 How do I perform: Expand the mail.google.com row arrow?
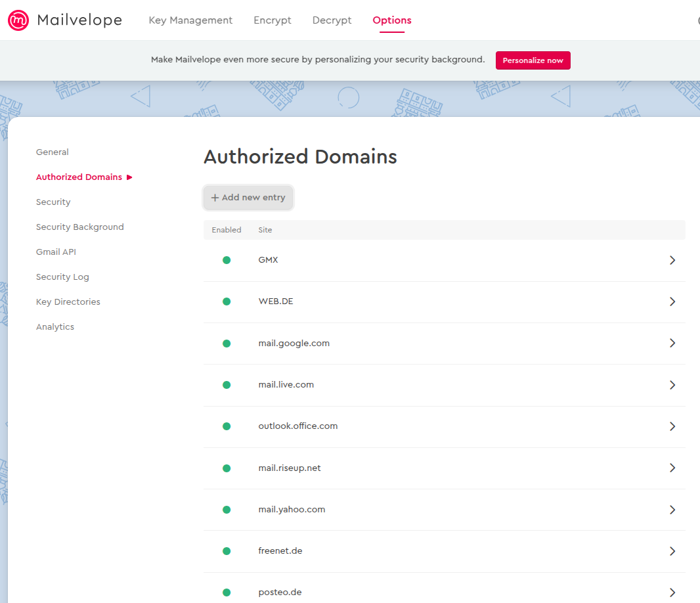click(672, 343)
